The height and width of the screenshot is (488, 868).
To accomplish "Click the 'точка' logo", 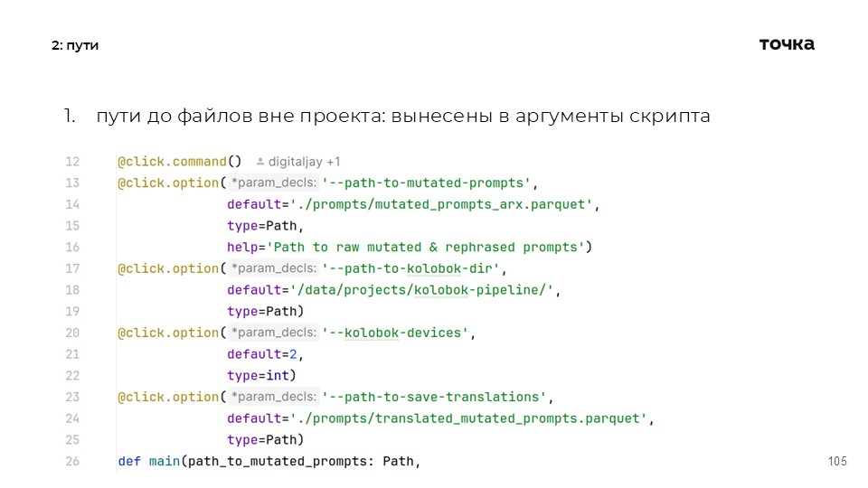I will [787, 44].
